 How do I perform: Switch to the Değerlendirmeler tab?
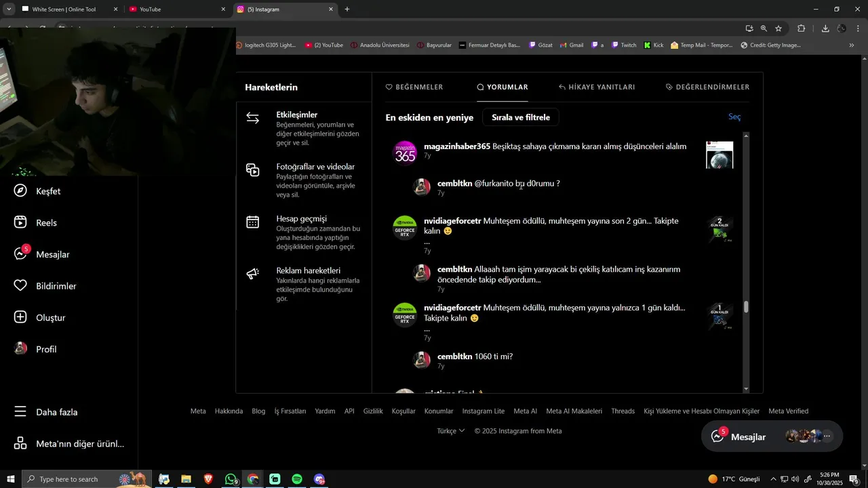707,87
